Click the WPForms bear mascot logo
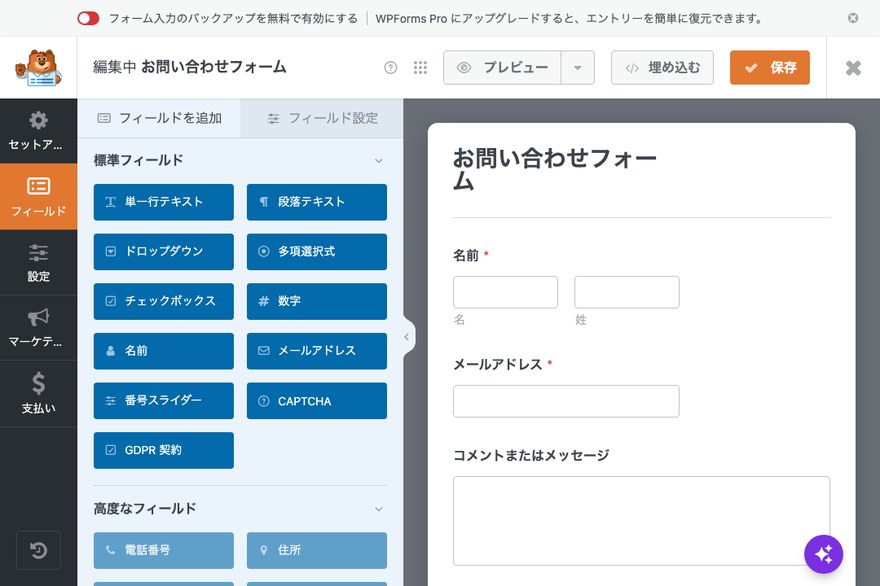Screen dimensions: 880x586 (38, 68)
